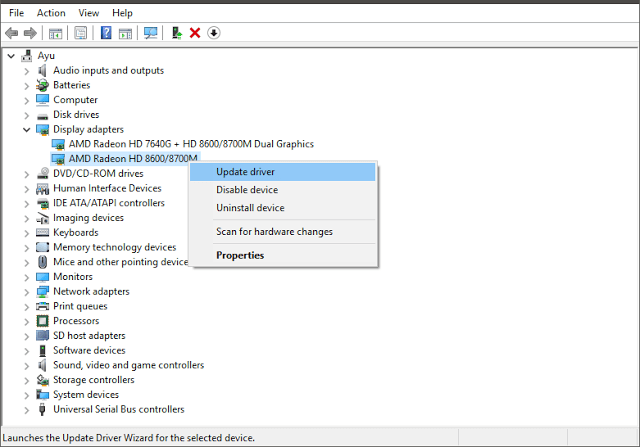Toggle the action pane toolbar icon

[x=126, y=33]
